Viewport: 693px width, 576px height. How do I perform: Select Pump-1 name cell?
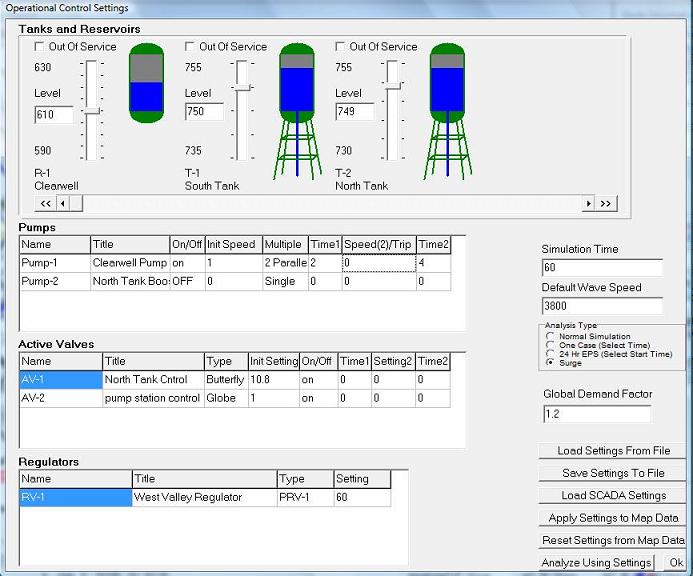tap(55, 263)
